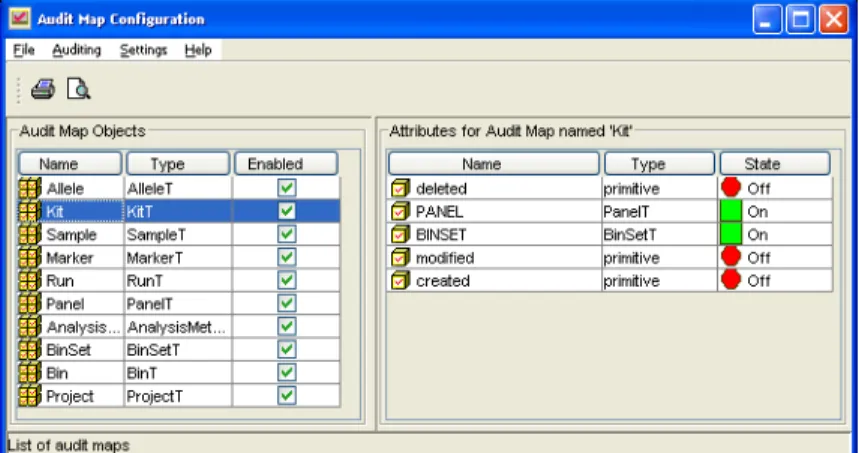Click the PanelT type cell in Attributes
Screen dimensions: 859x453
[659, 212]
